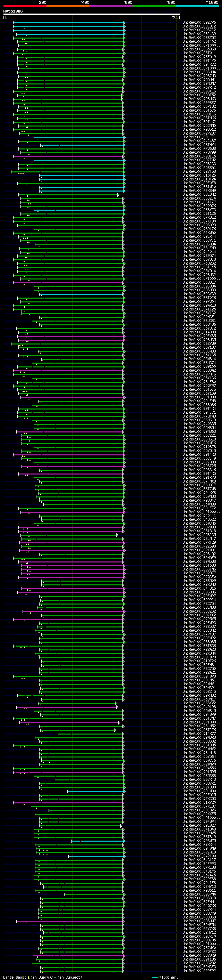The height and width of the screenshot is (980, 222).
Task: Select UniRef100_B9GVG9 label
Action: click(x=199, y=294)
